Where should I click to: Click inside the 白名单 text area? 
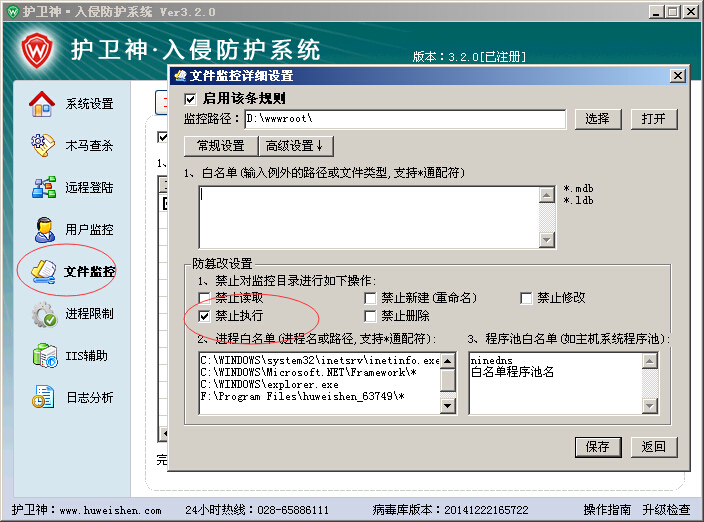coord(369,217)
